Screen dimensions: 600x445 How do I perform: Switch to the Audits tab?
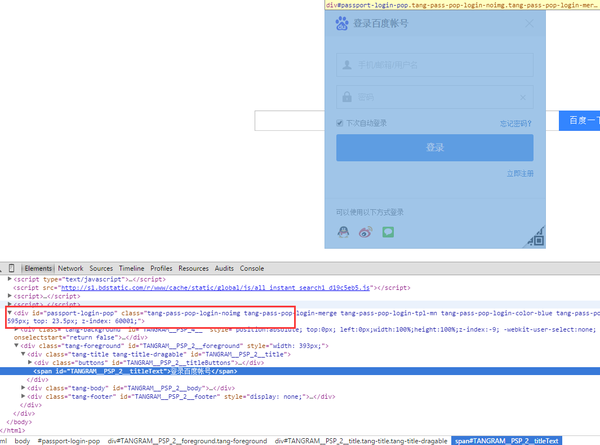(224, 268)
